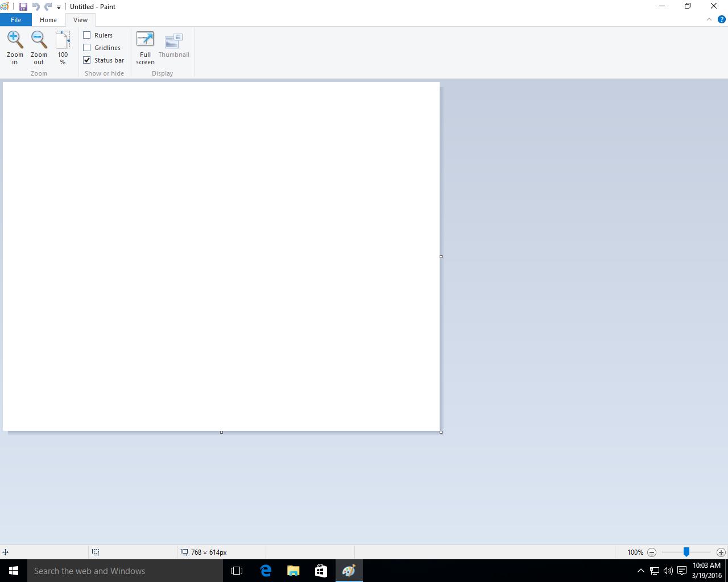Click the status bar zoom out minus button
Image resolution: width=728 pixels, height=582 pixels.
tap(652, 552)
